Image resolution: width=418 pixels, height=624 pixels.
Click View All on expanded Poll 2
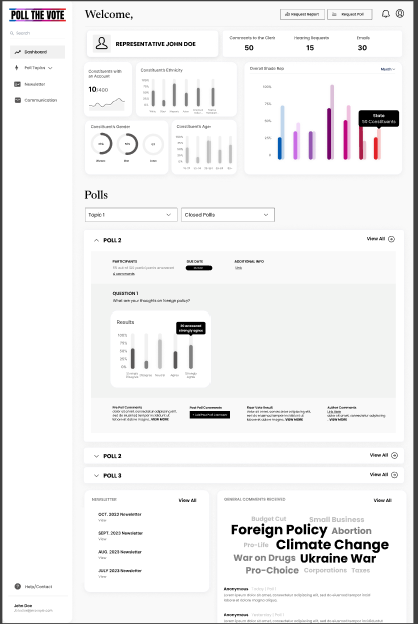point(376,239)
